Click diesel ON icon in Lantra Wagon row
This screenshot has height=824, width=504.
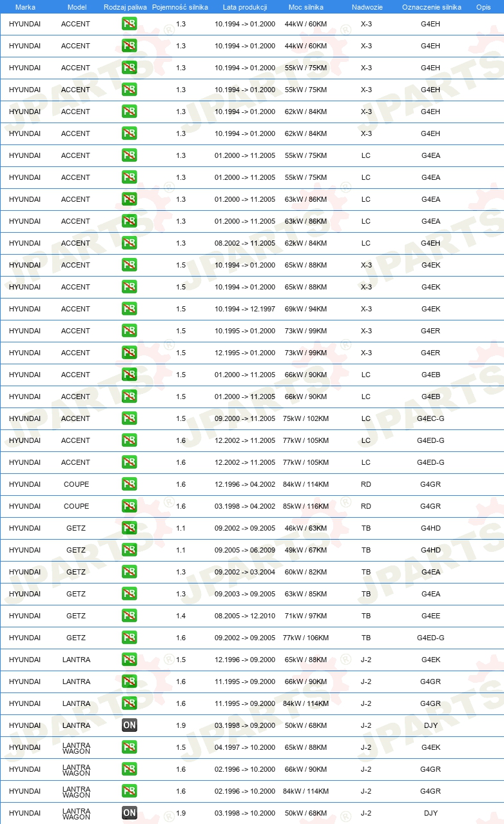[x=130, y=813]
